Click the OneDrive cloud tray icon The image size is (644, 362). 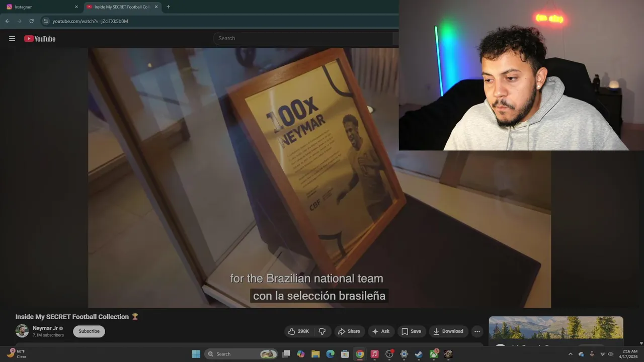point(581,354)
